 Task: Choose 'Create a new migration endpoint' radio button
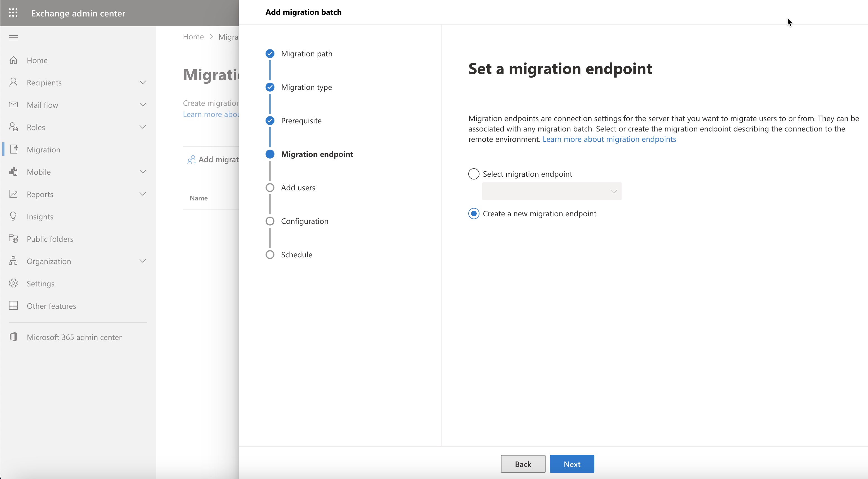tap(474, 214)
